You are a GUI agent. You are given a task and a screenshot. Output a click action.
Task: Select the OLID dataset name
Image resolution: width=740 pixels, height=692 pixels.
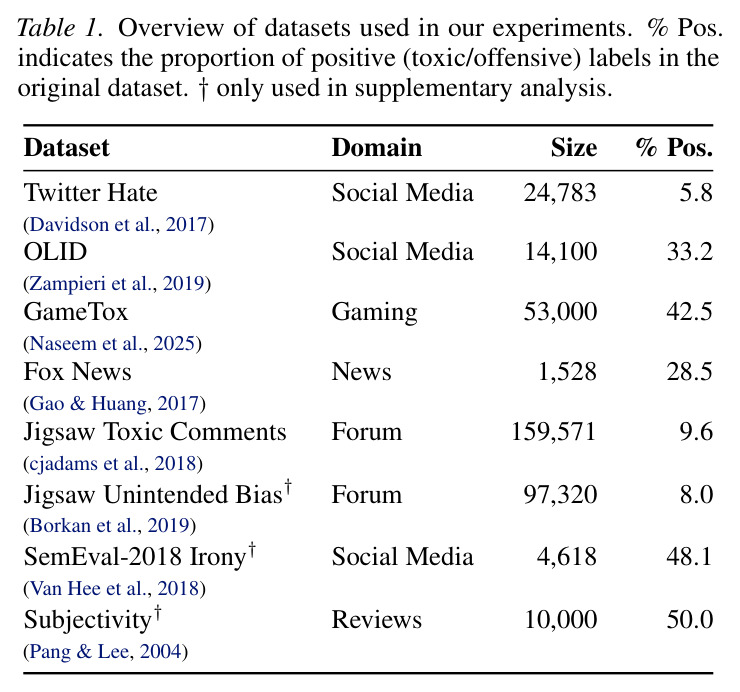[56, 252]
